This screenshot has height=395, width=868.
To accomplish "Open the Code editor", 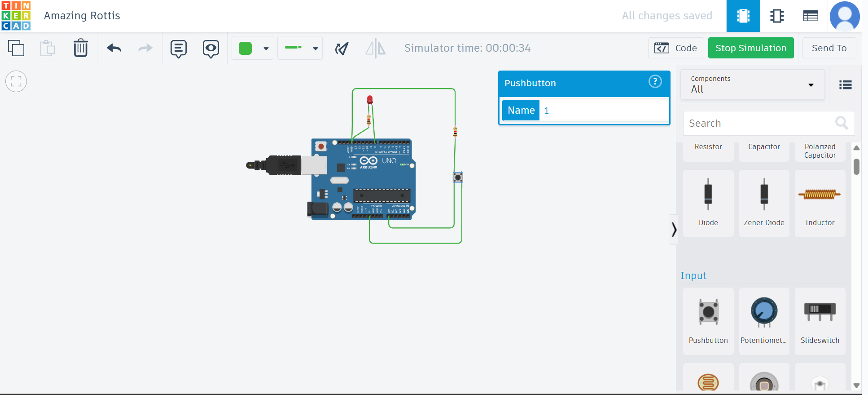I will coord(675,48).
